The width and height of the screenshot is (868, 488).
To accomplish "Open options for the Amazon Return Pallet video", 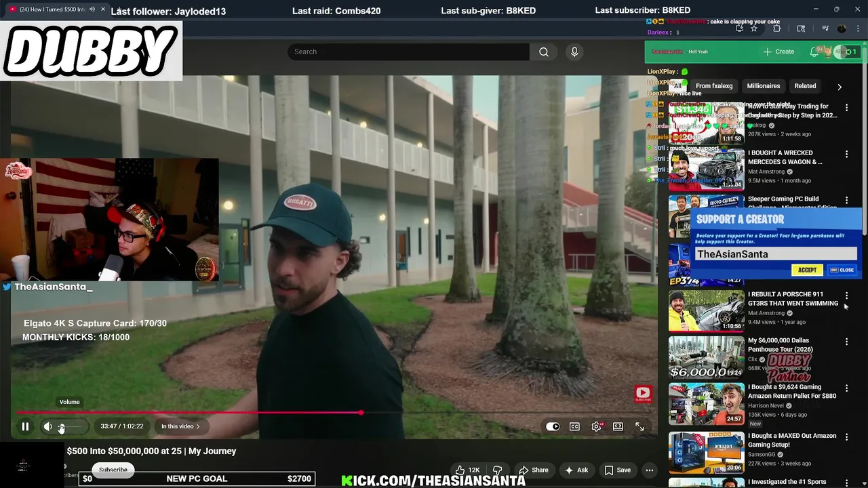I will pos(846,389).
